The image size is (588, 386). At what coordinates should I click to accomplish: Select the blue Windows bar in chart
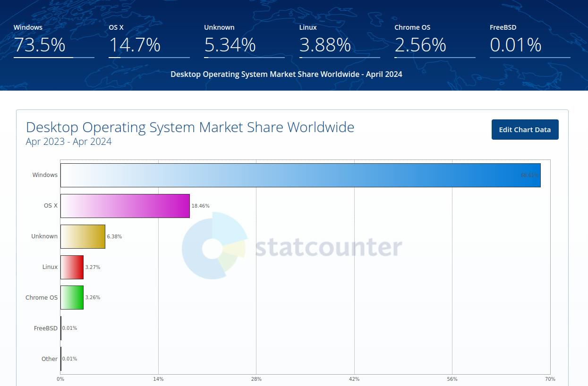click(x=300, y=175)
